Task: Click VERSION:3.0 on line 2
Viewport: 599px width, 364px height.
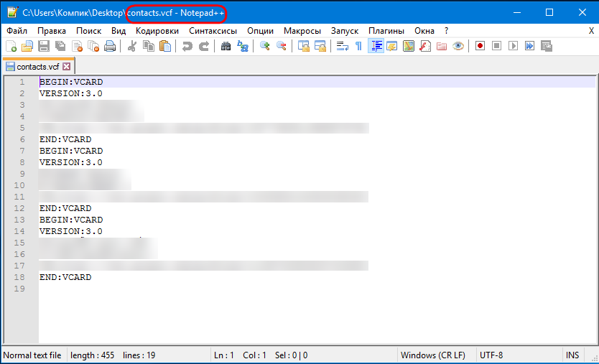Action: pos(71,93)
